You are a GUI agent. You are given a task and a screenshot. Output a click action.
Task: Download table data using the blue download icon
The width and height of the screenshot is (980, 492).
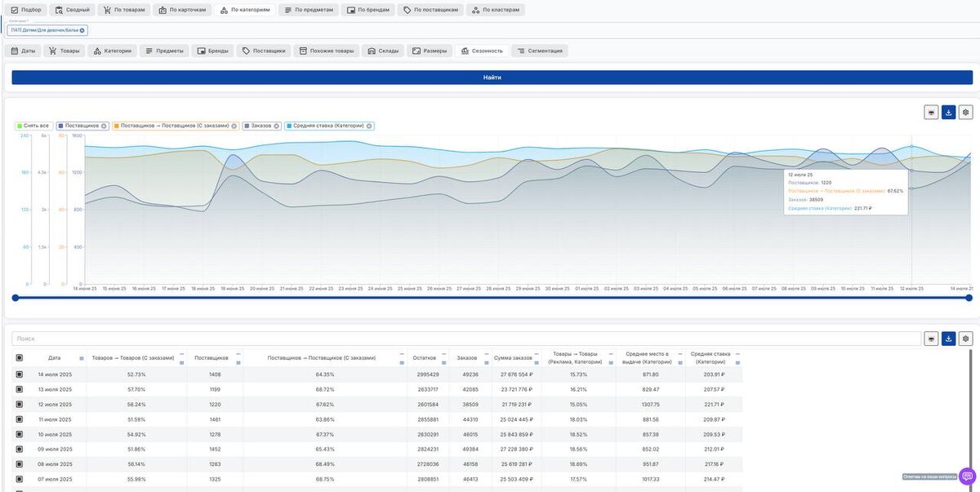click(x=948, y=339)
